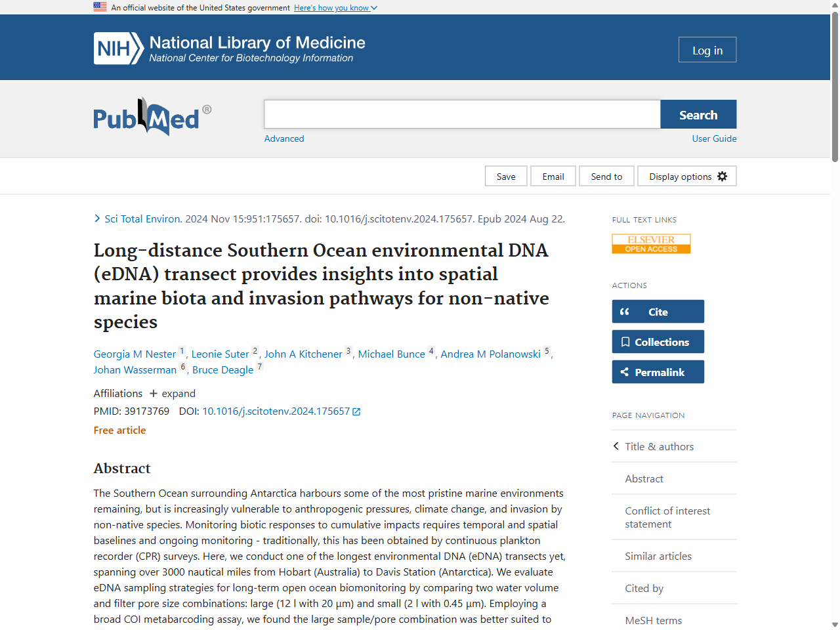The height and width of the screenshot is (630, 840).
Task: Click the Permalink button
Action: click(x=658, y=372)
